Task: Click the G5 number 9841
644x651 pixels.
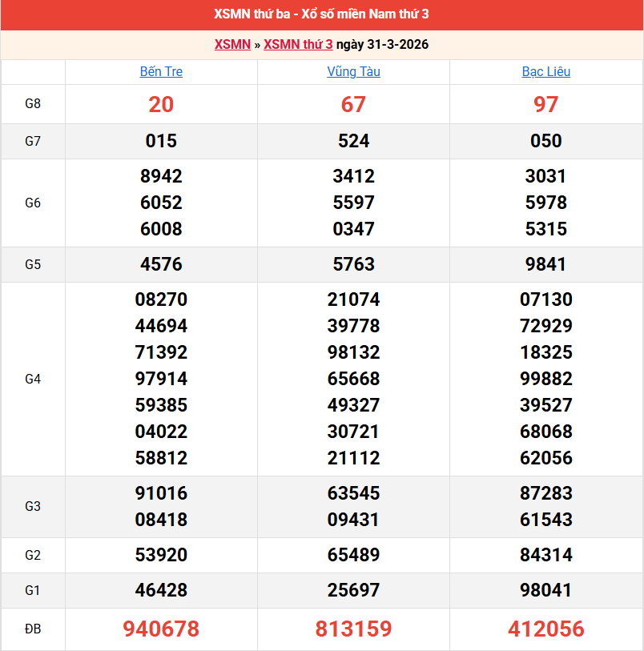Action: click(545, 264)
